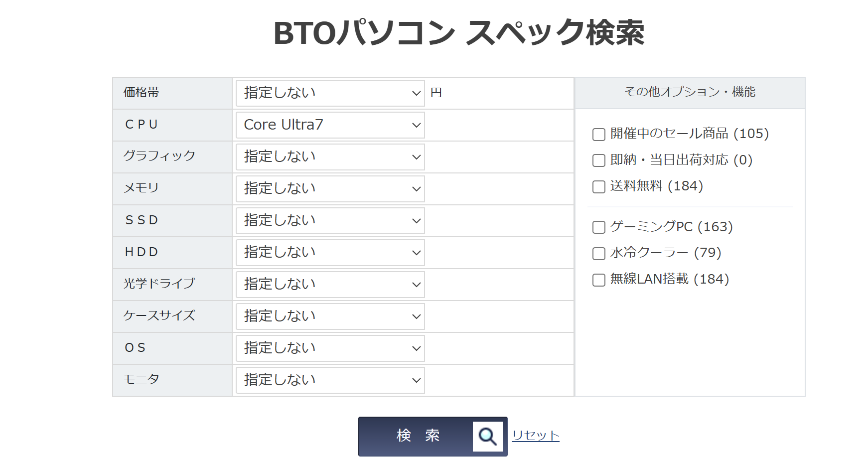The height and width of the screenshot is (467, 868).
Task: Select the 水冷クーラー checkbox
Action: tap(599, 254)
